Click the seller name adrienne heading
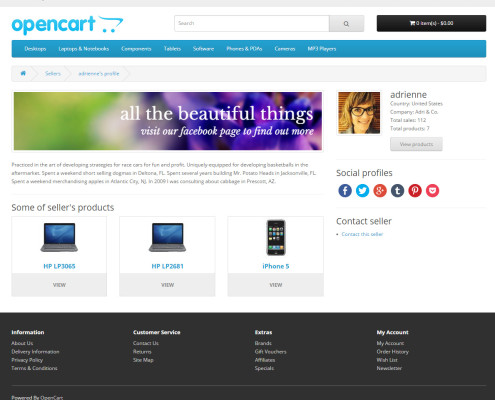 408,95
